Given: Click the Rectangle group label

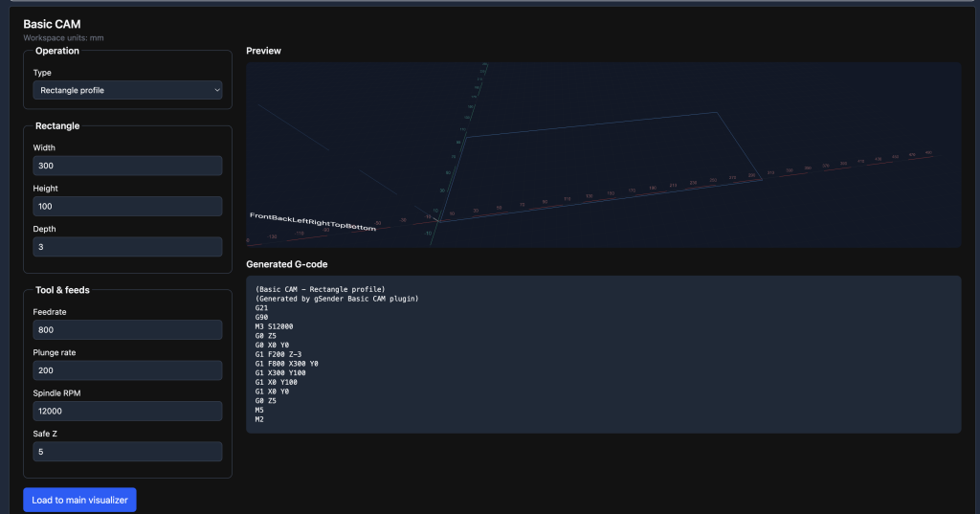Looking at the screenshot, I should pyautogui.click(x=57, y=125).
